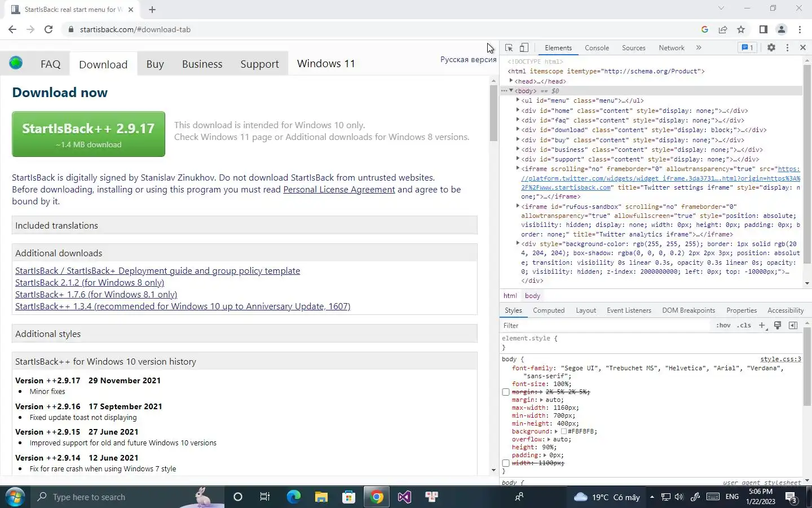Select the html breadcrumb item
Viewport: 812px width, 508px height.
tap(510, 296)
